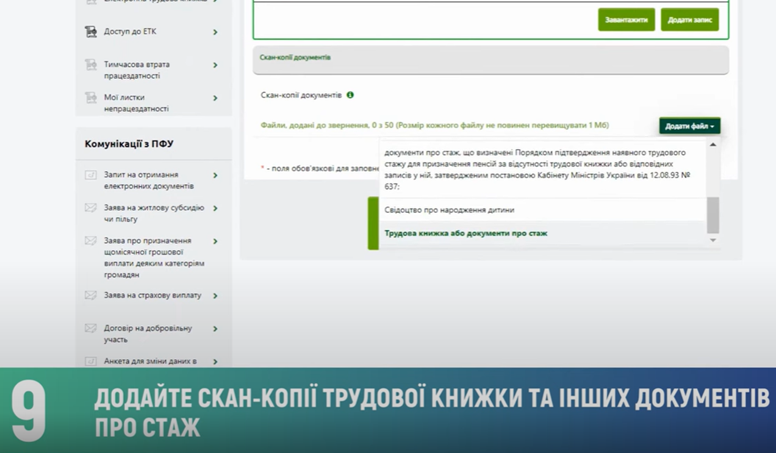The width and height of the screenshot is (776, 453).
Task: Click scroll-up arrow in file type list
Action: (x=713, y=145)
